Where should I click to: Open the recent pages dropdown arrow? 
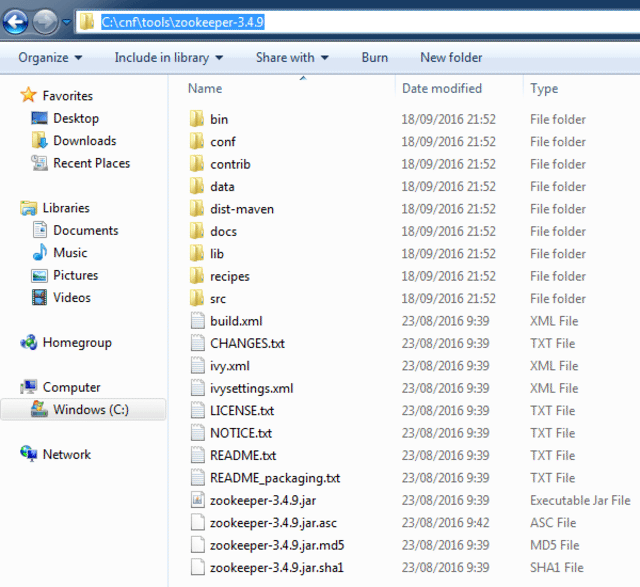pyautogui.click(x=66, y=22)
